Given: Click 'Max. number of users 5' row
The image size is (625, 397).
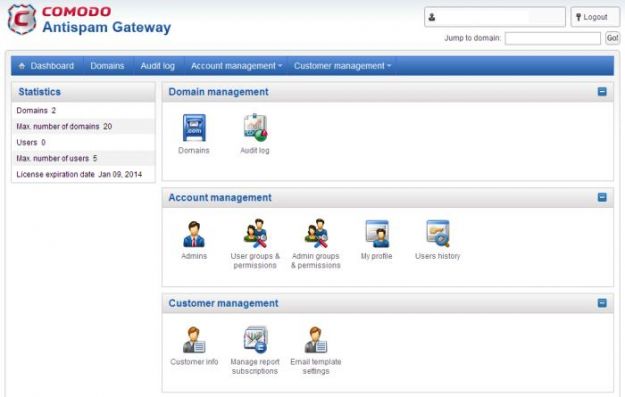Looking at the screenshot, I should [x=83, y=158].
